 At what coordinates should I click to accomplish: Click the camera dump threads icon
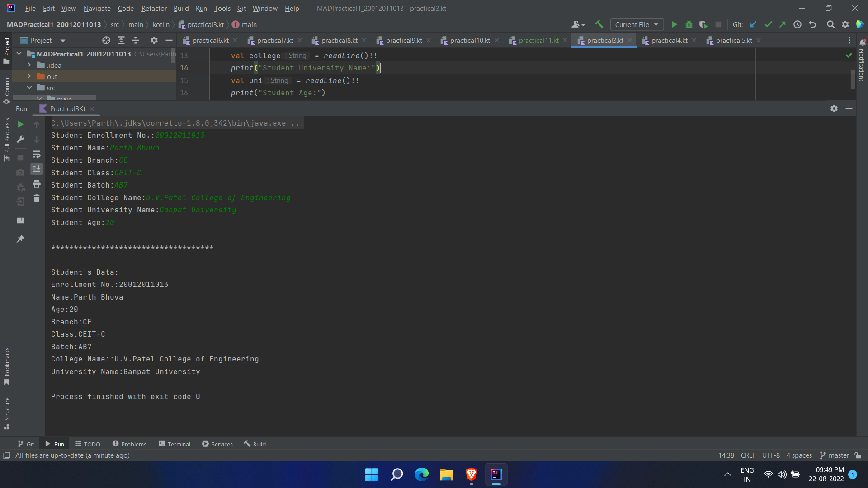[20, 172]
